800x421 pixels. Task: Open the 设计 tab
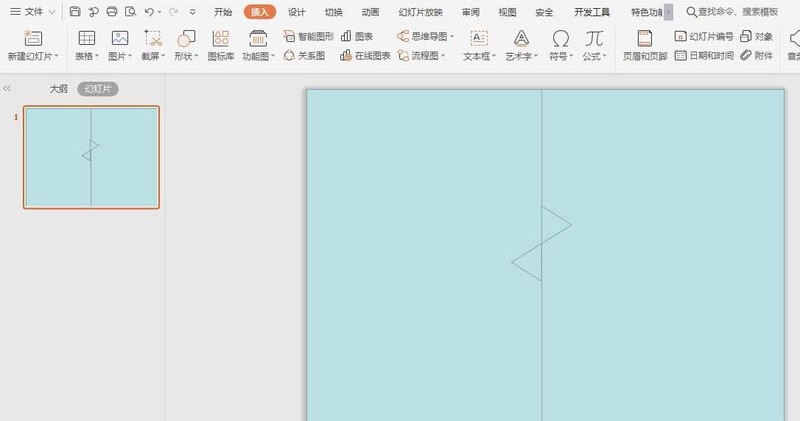(x=296, y=12)
